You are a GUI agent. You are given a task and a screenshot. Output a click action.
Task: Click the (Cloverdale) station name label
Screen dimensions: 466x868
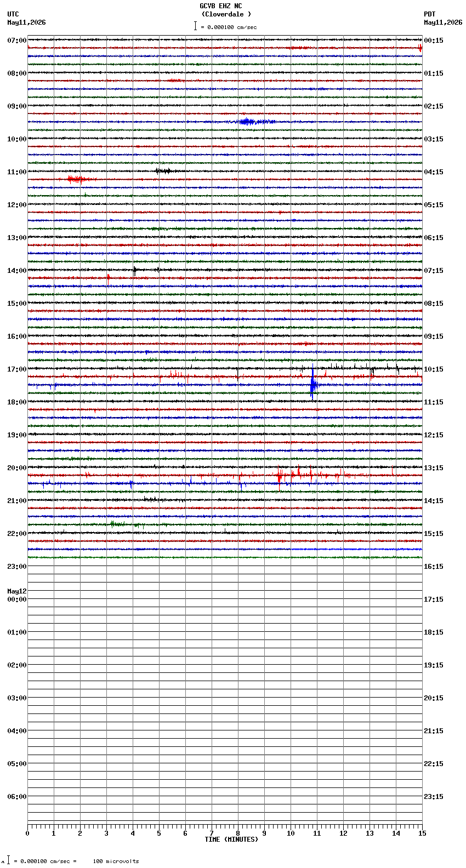tap(226, 14)
